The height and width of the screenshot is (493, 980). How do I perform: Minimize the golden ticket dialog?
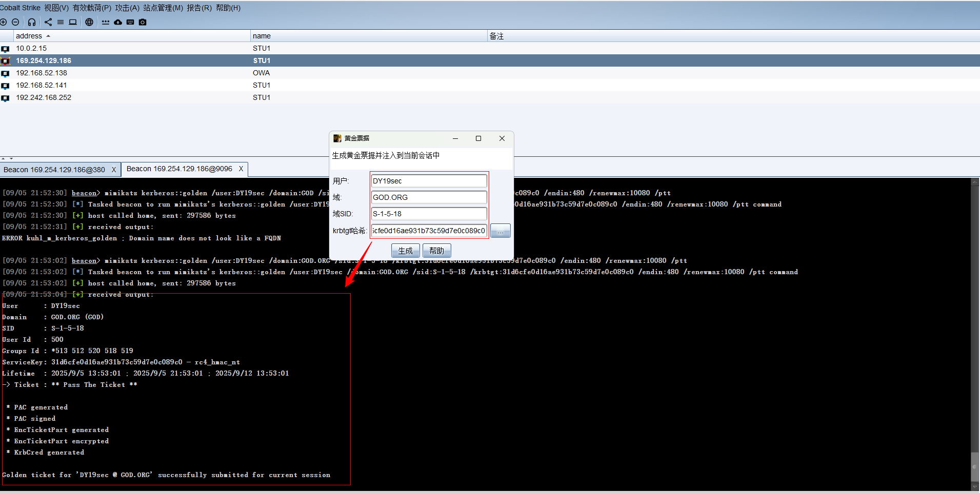[x=455, y=138]
